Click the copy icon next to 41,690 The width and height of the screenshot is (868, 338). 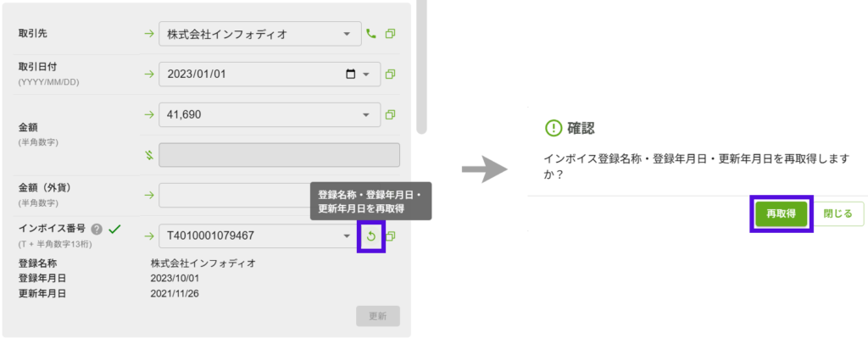click(390, 114)
